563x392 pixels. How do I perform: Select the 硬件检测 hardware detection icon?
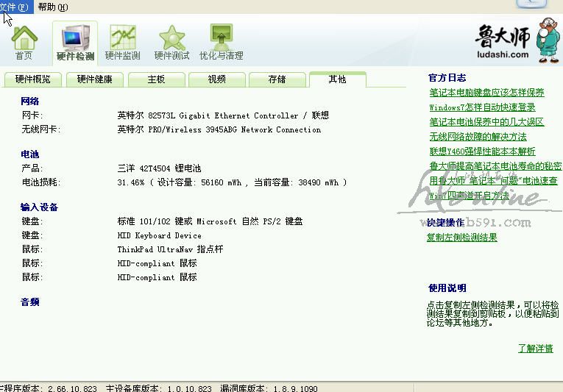point(75,43)
